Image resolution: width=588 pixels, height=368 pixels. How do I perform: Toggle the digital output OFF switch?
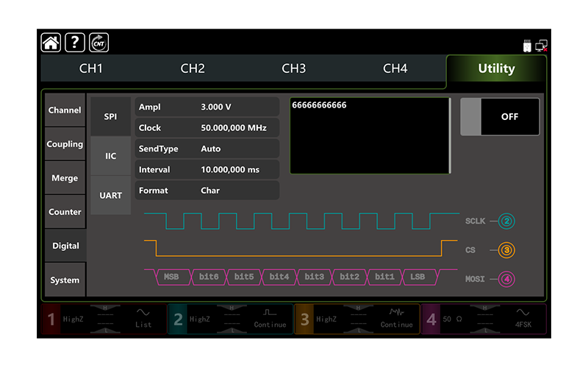pos(500,117)
